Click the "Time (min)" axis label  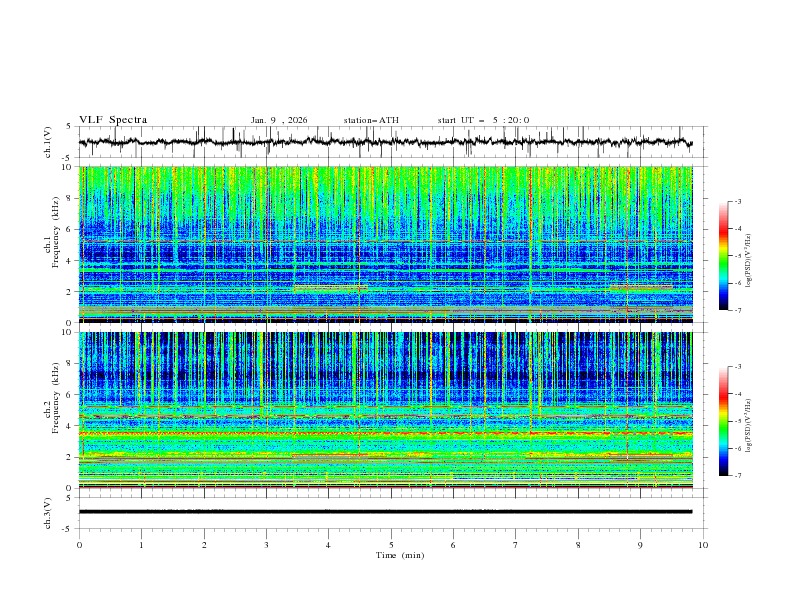[400, 555]
